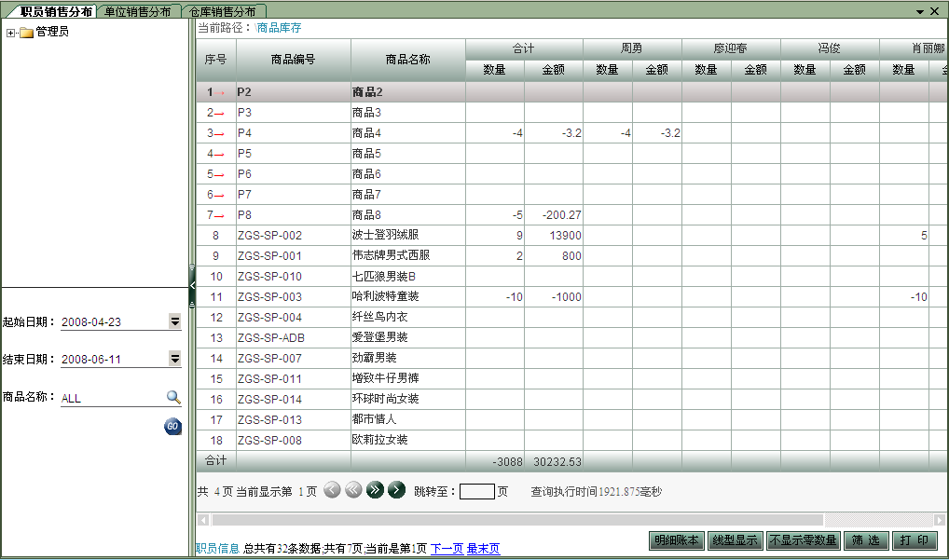Toggle 线型显示 display mode
Viewport: 949px width, 560px height.
point(735,540)
